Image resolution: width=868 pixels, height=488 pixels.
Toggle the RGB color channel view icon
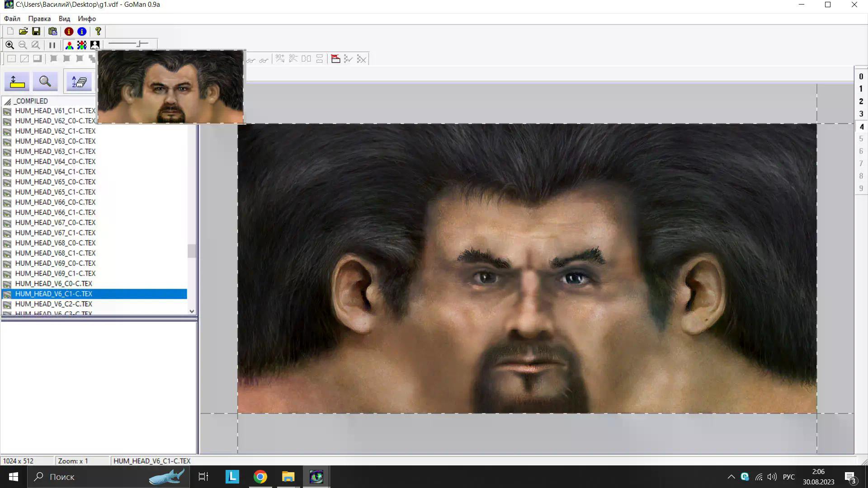tap(69, 45)
